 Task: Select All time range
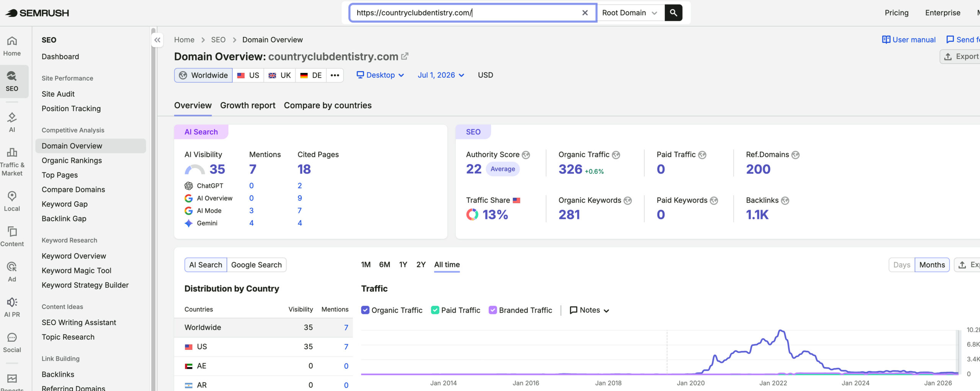[447, 265]
